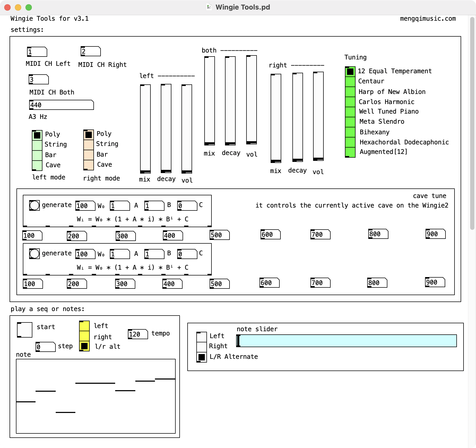Viewport: 476px width, 448px height.
Task: Click the first generate bang button
Action: point(34,205)
